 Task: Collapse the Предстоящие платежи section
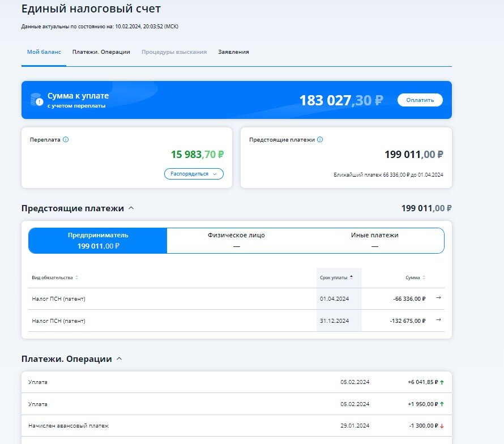(x=131, y=208)
